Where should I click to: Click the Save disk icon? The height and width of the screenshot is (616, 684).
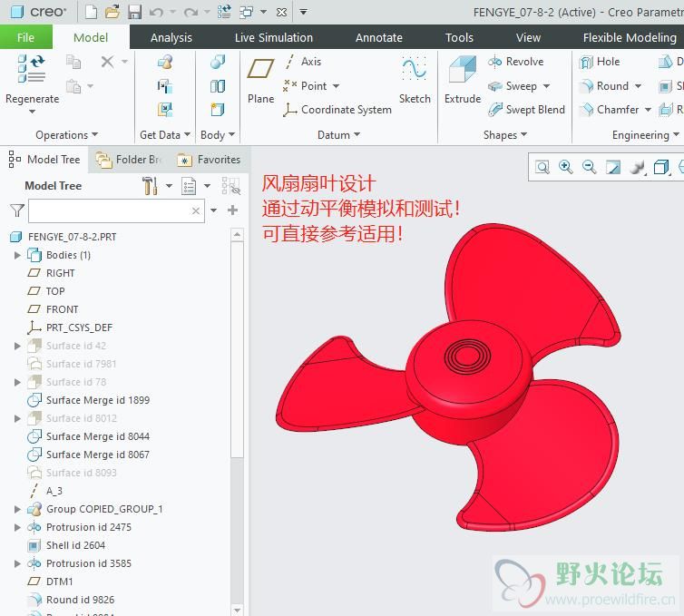tap(135, 12)
